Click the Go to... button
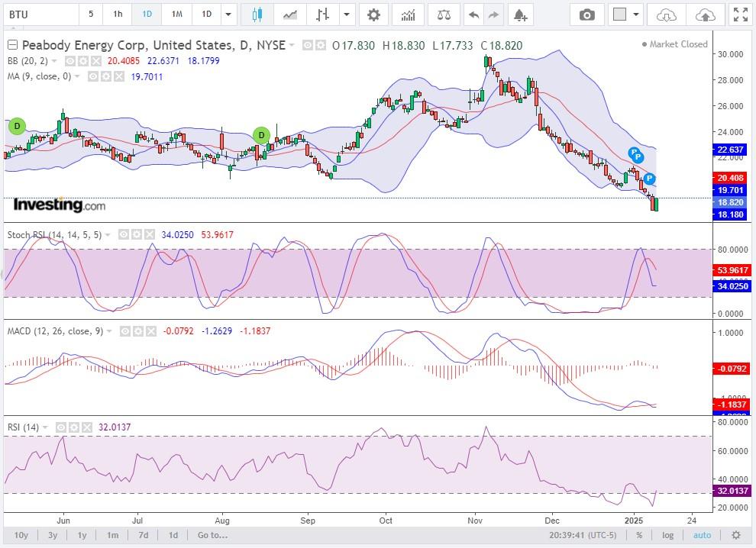 [212, 535]
